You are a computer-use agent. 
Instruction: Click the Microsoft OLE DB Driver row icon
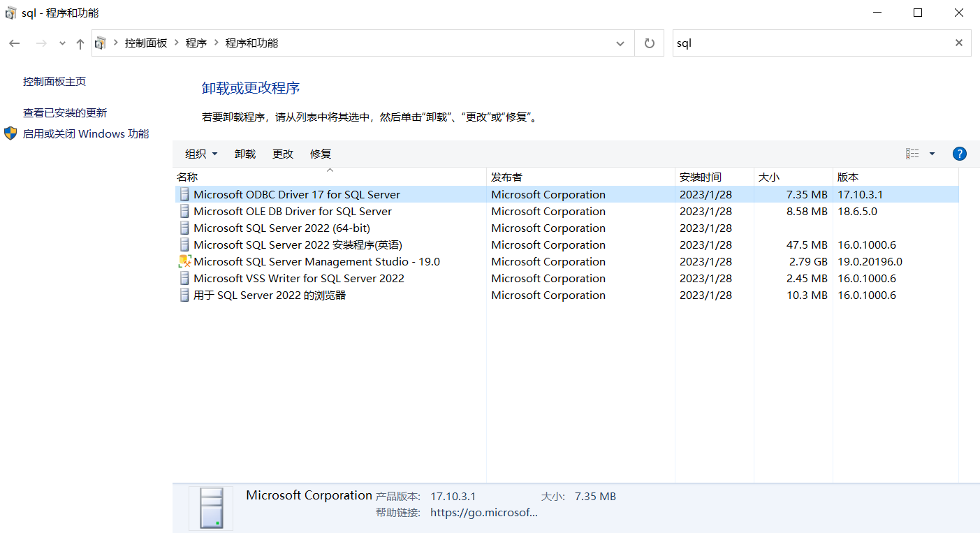point(184,211)
